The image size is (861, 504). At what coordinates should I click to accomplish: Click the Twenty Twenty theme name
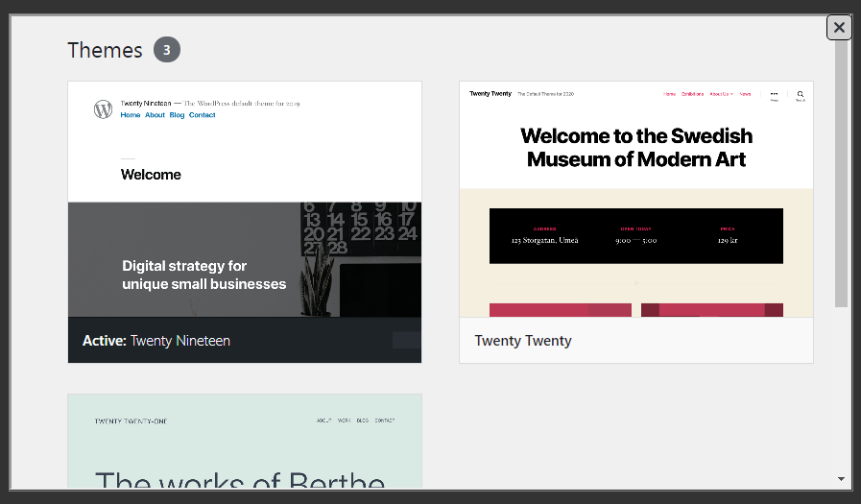pyautogui.click(x=523, y=341)
